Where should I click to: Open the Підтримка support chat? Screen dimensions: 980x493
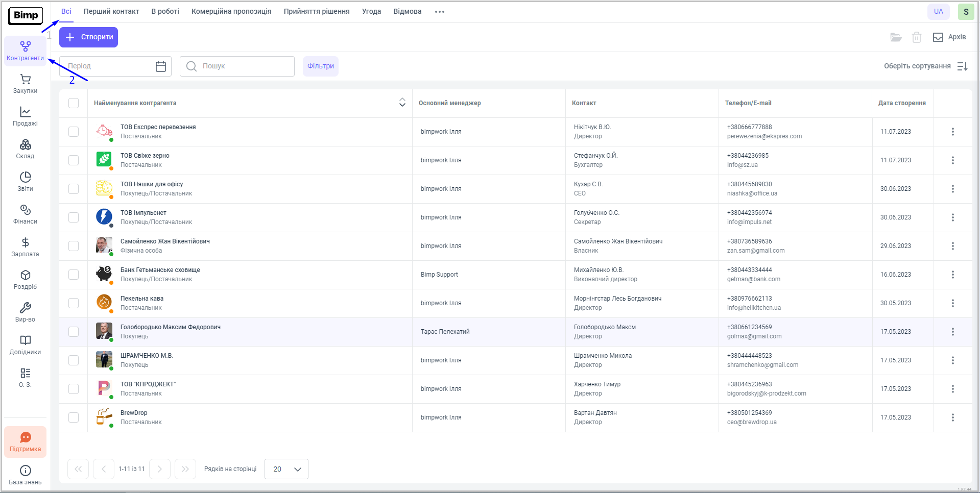(x=25, y=442)
